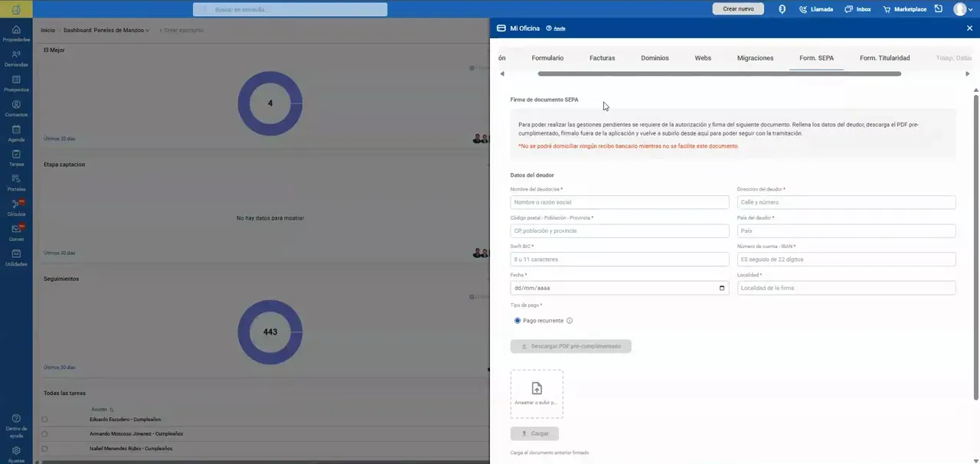Select the Form. SEPA tab

tap(816, 58)
